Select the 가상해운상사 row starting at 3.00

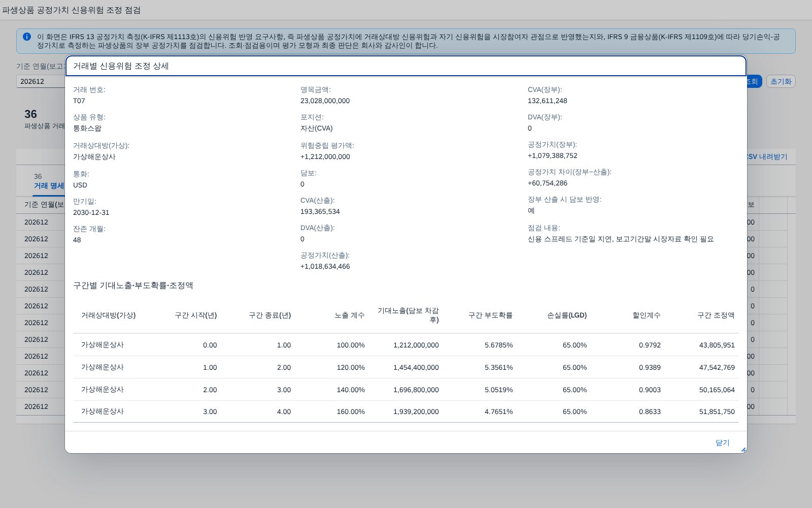[x=406, y=411]
